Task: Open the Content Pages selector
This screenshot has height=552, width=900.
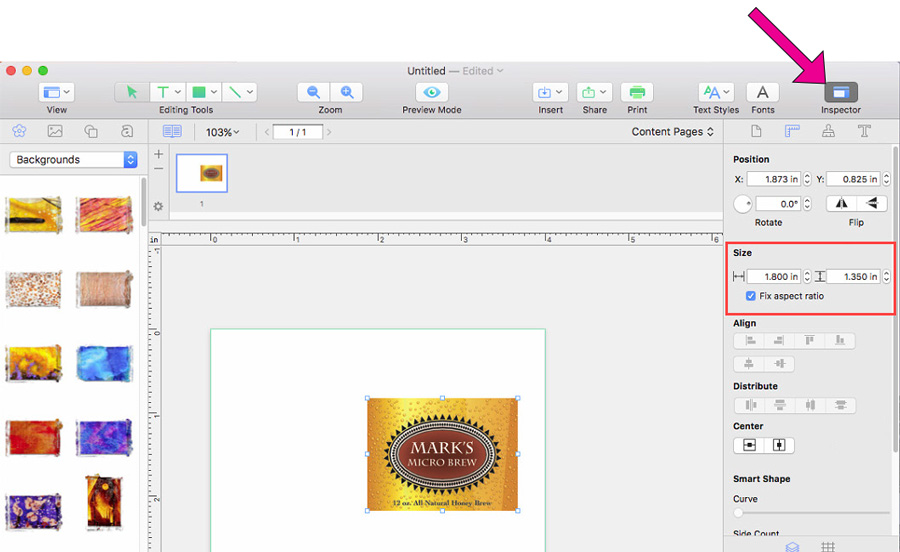Action: [673, 132]
